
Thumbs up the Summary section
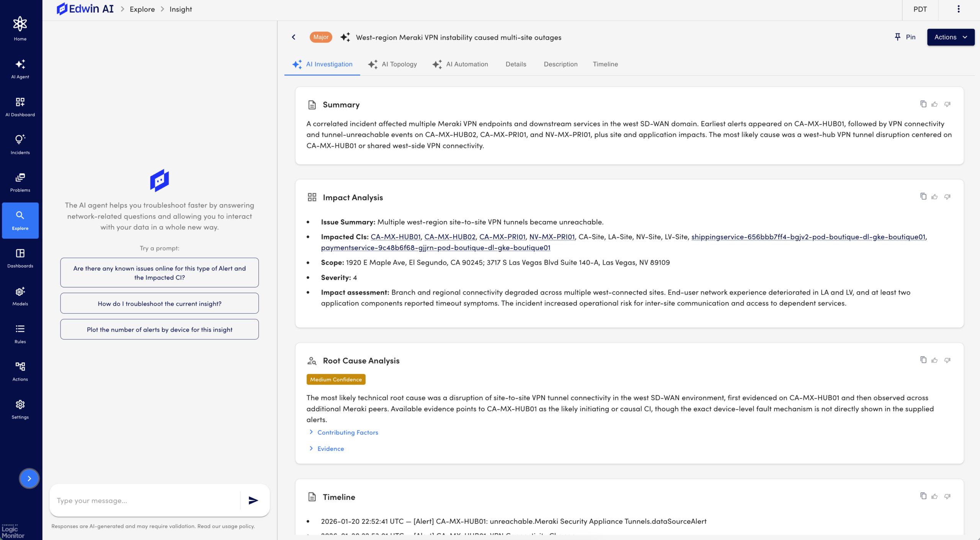(935, 104)
